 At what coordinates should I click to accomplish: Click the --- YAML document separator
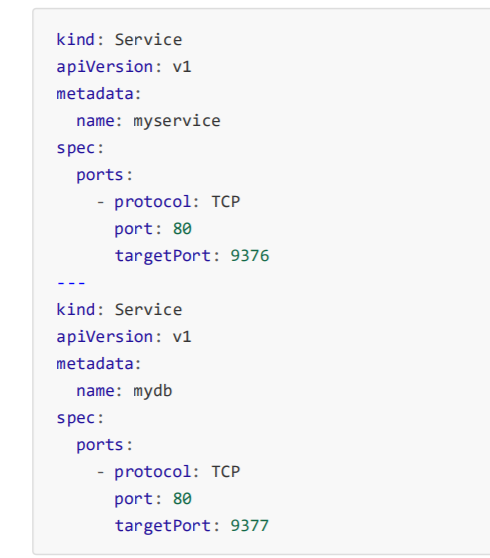coord(71,283)
